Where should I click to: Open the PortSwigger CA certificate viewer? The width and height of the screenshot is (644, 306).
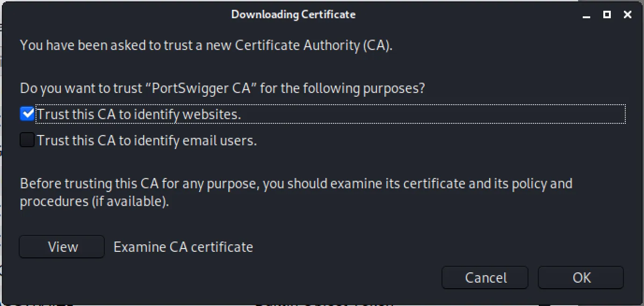coord(61,246)
